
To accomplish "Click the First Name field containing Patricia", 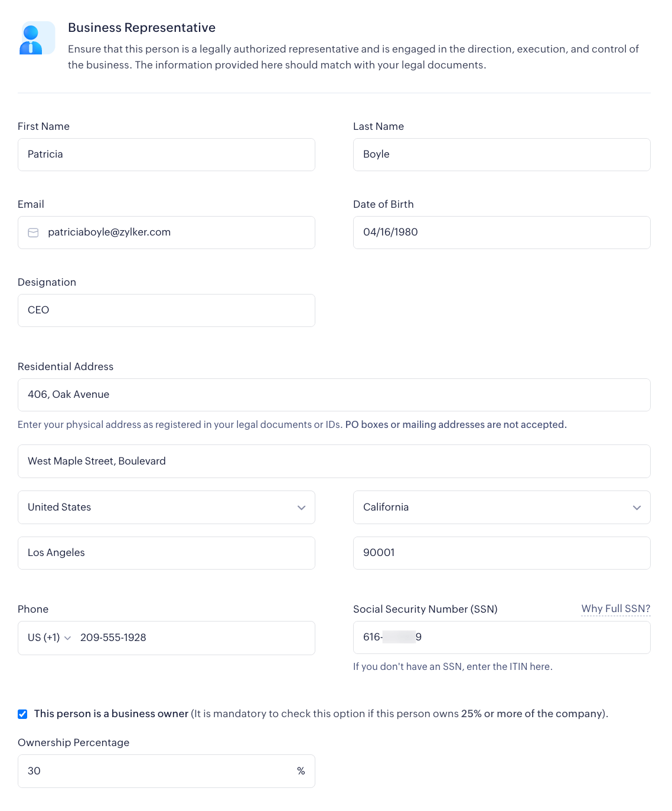I will point(167,155).
